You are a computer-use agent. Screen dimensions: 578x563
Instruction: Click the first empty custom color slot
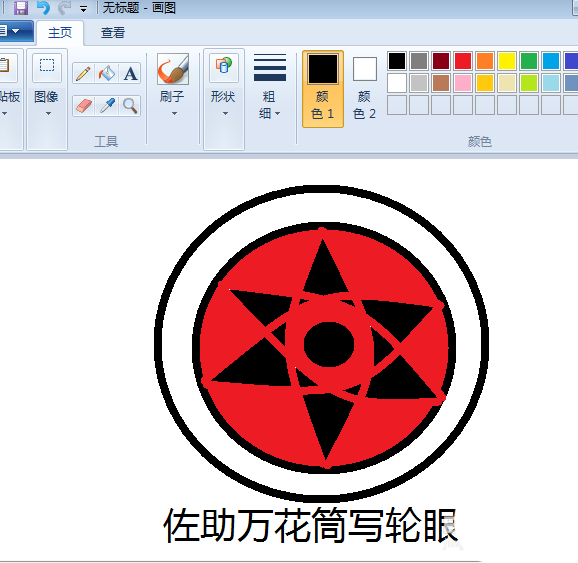[397, 105]
